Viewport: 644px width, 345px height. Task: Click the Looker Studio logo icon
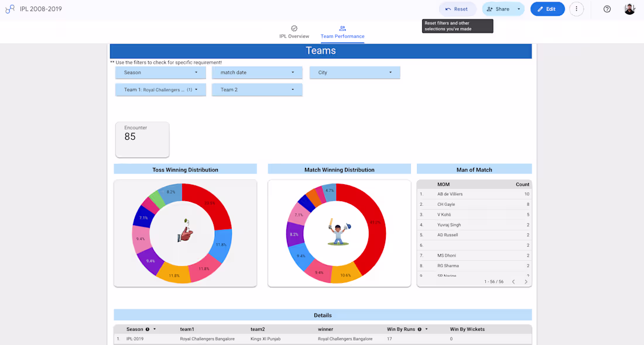[x=10, y=9]
